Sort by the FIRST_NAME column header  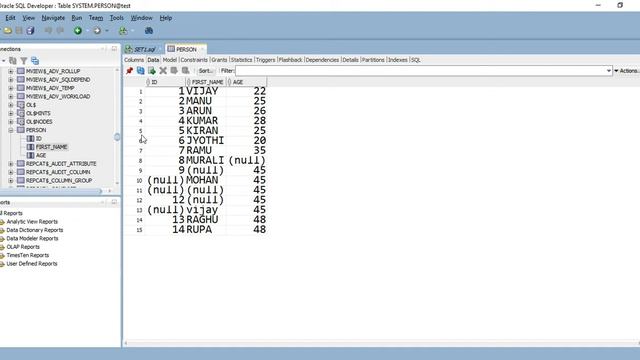coord(207,82)
